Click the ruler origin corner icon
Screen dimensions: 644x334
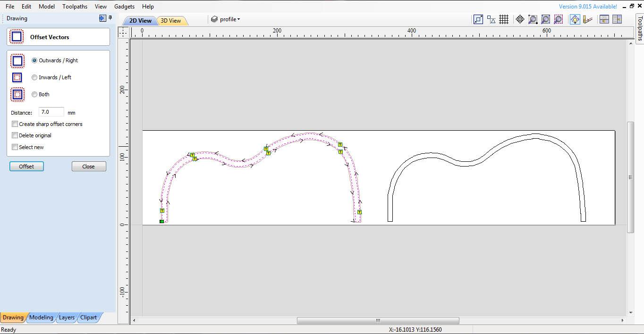(123, 32)
